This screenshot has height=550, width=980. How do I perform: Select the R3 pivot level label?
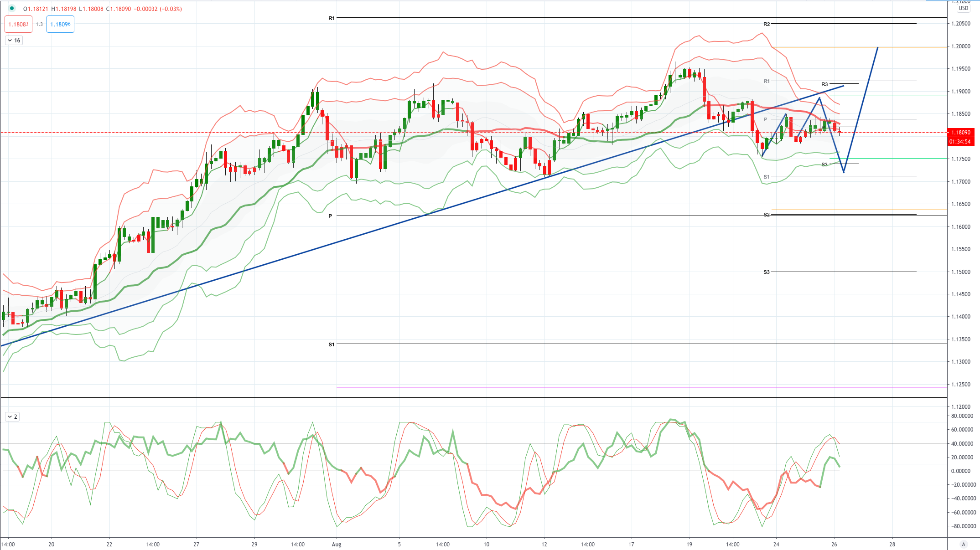[x=824, y=84]
